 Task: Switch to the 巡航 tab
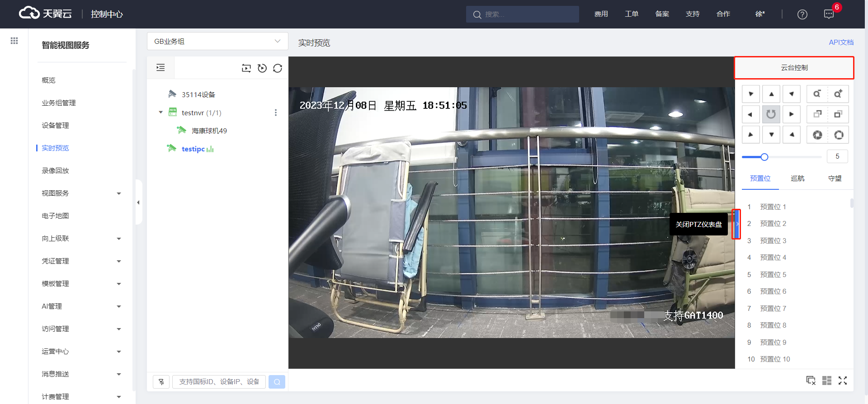point(797,179)
